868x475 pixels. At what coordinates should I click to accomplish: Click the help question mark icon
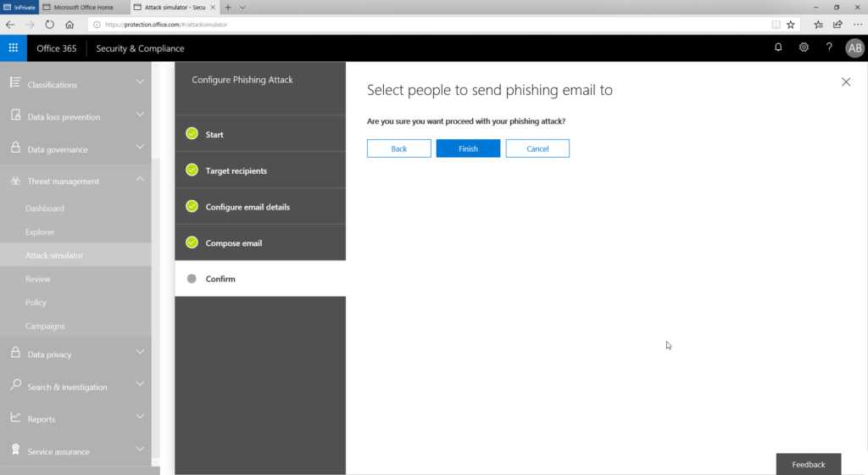tap(829, 47)
